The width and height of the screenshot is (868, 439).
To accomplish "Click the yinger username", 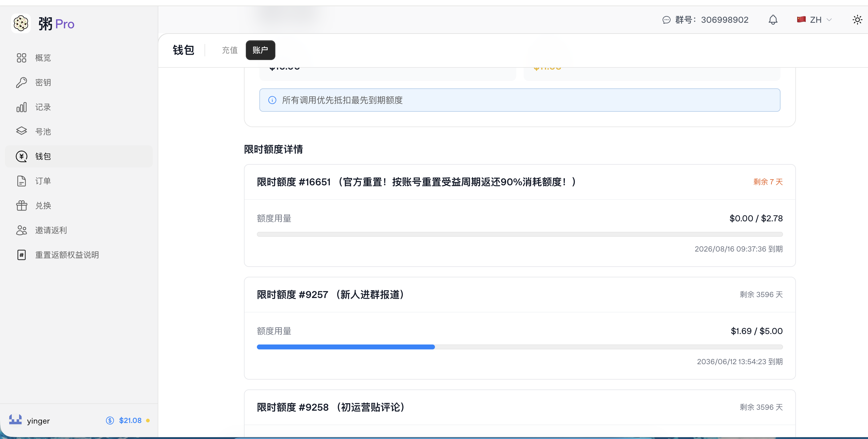I will click(x=39, y=421).
